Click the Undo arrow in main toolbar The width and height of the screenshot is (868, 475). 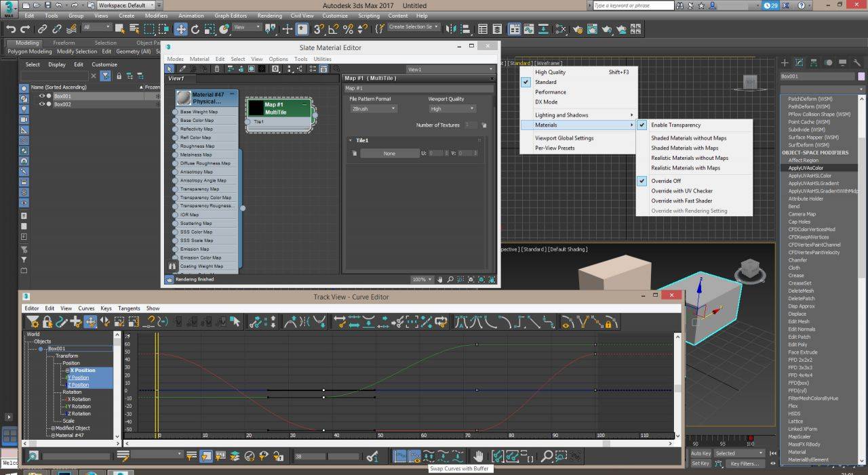(11, 29)
